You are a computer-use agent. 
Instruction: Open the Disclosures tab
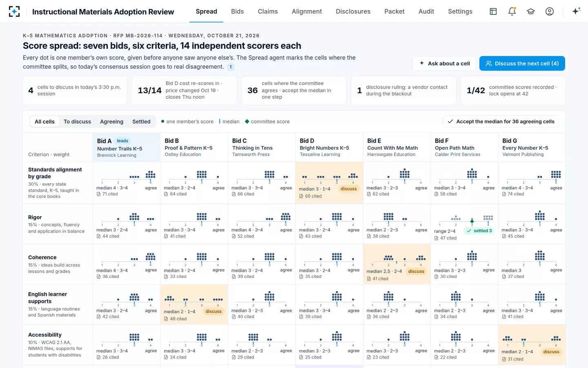pos(353,11)
